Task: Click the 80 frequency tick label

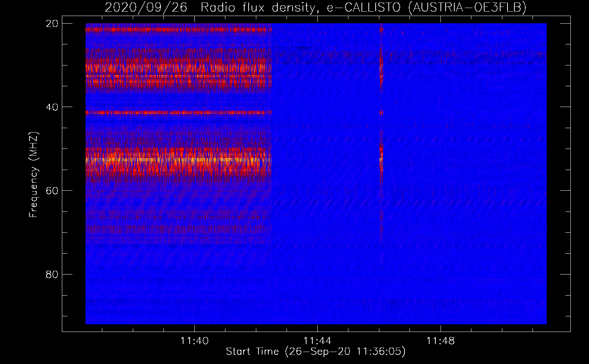Action: pyautogui.click(x=52, y=274)
